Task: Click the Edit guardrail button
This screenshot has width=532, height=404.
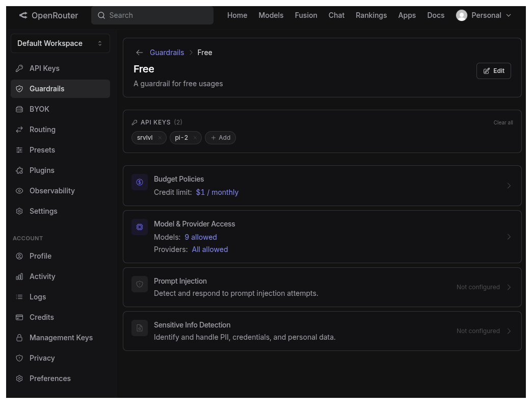Action: 494,71
